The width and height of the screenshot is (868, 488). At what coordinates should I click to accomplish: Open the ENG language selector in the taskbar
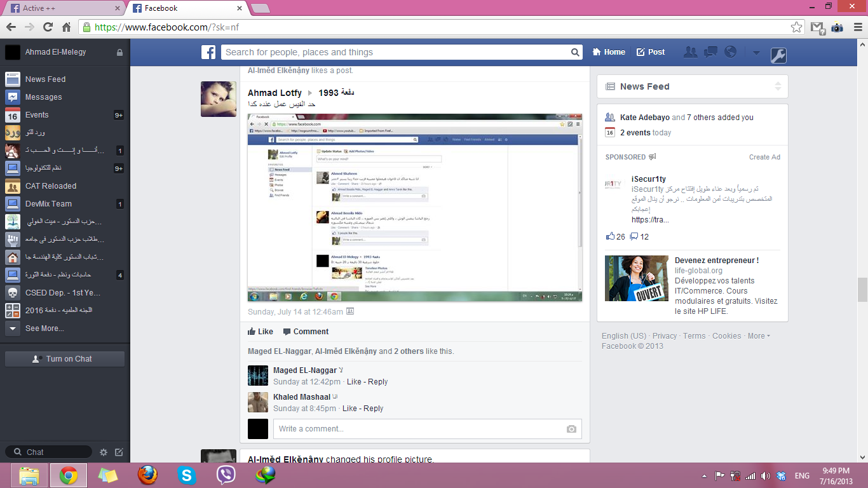point(802,475)
